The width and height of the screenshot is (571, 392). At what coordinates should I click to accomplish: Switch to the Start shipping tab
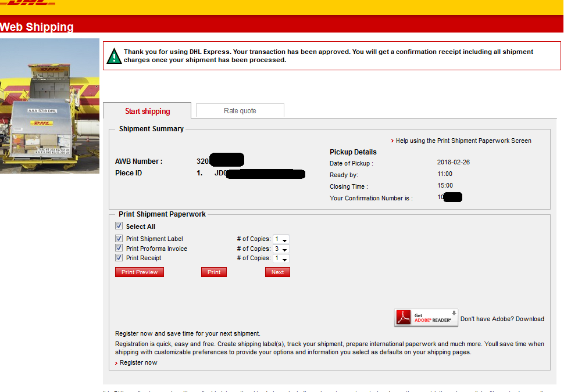pyautogui.click(x=148, y=111)
